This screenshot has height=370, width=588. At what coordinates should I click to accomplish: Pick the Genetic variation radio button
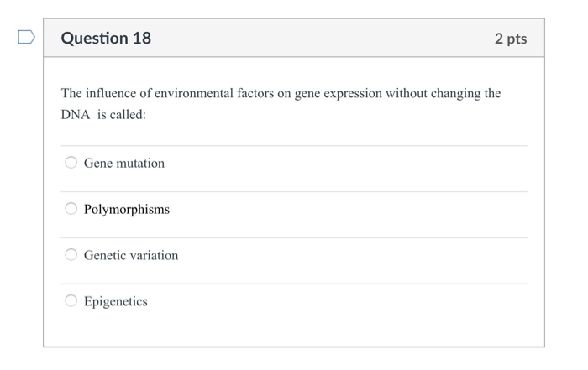coord(71,255)
